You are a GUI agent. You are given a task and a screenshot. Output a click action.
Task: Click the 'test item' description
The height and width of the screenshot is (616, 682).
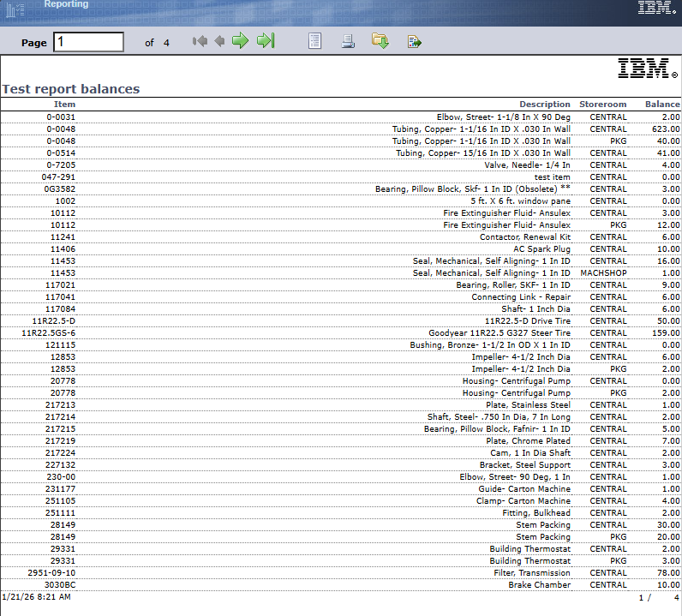552,177
